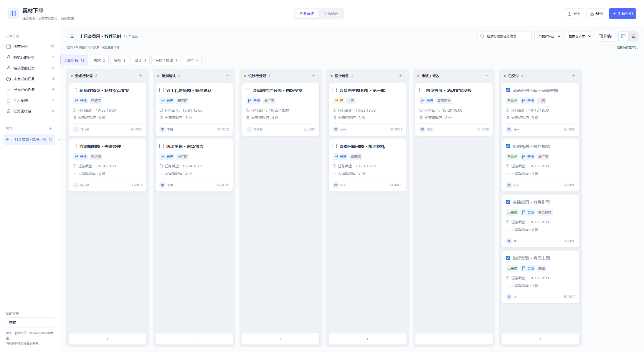Open the 首页首屏 · 活动文案复核 card
Image resolution: width=644 pixels, height=352 pixels.
point(454,110)
